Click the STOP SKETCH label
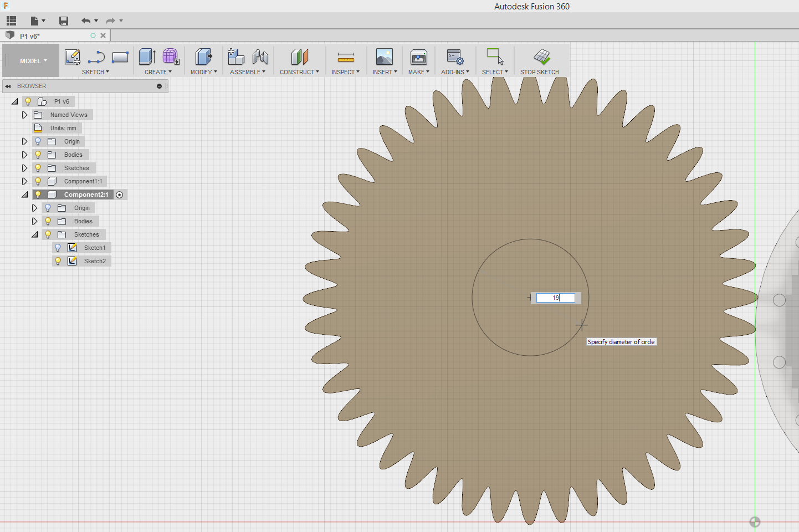The height and width of the screenshot is (532, 799). pyautogui.click(x=540, y=72)
